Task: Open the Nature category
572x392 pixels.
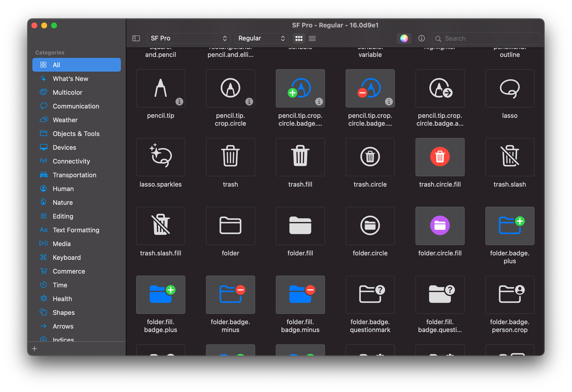Action: pos(77,202)
